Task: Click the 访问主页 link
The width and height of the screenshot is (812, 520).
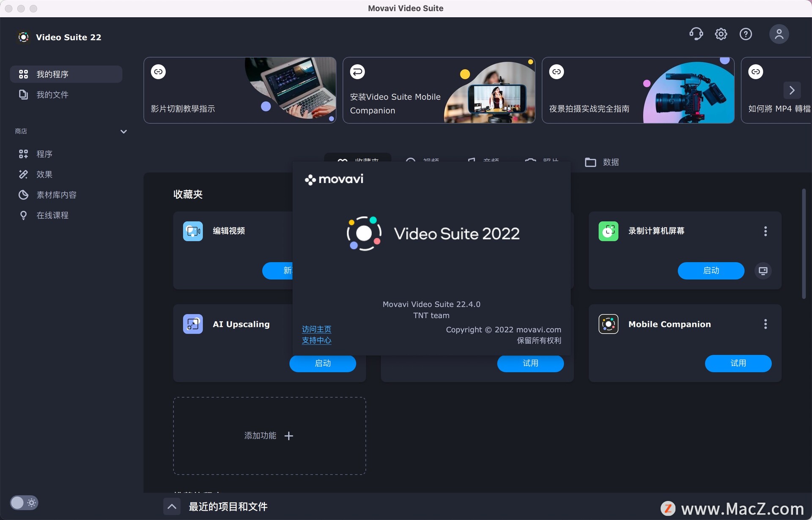Action: tap(316, 329)
